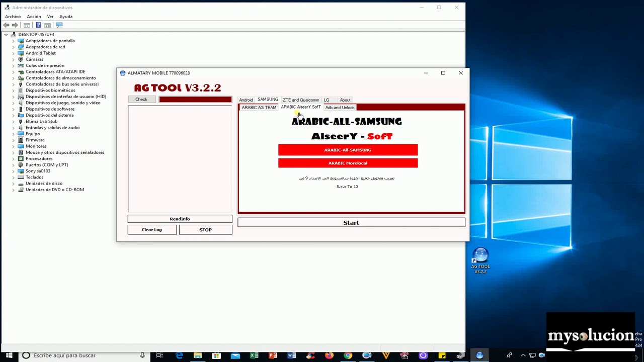
Task: Click the Teclados keyboard icon
Action: tap(21, 177)
